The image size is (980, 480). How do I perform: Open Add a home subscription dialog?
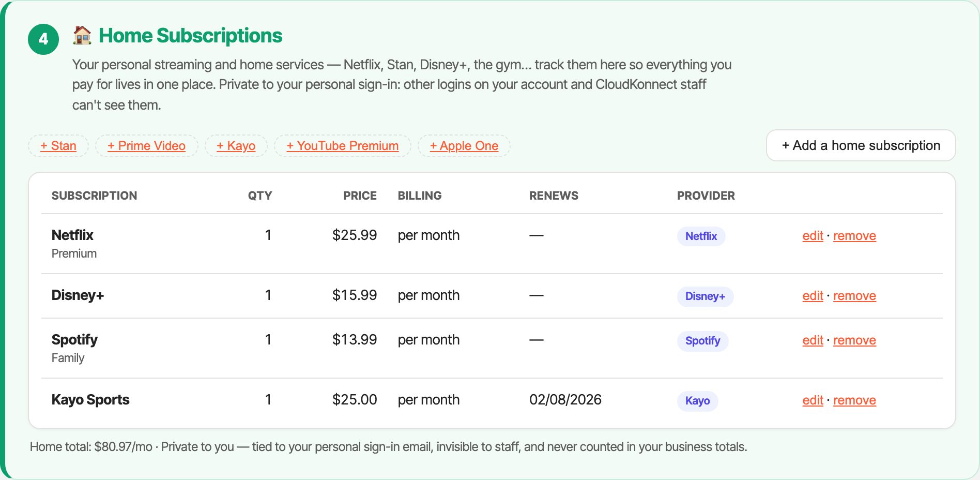pyautogui.click(x=861, y=145)
